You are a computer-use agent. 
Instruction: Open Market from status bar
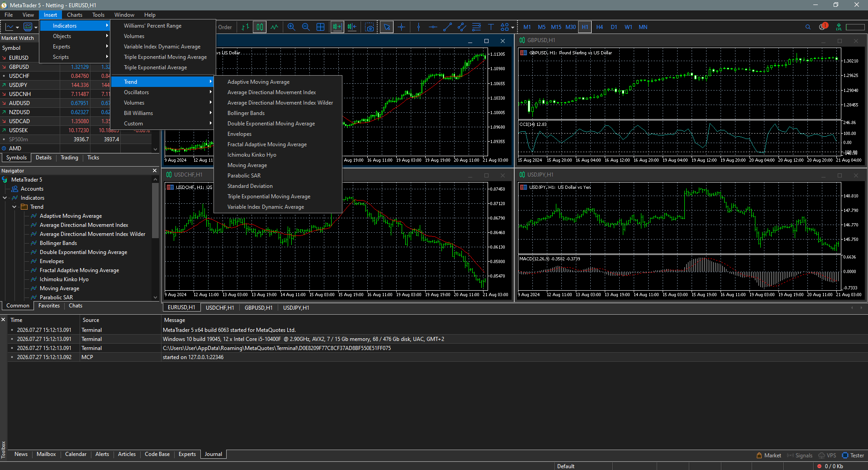pyautogui.click(x=768, y=456)
